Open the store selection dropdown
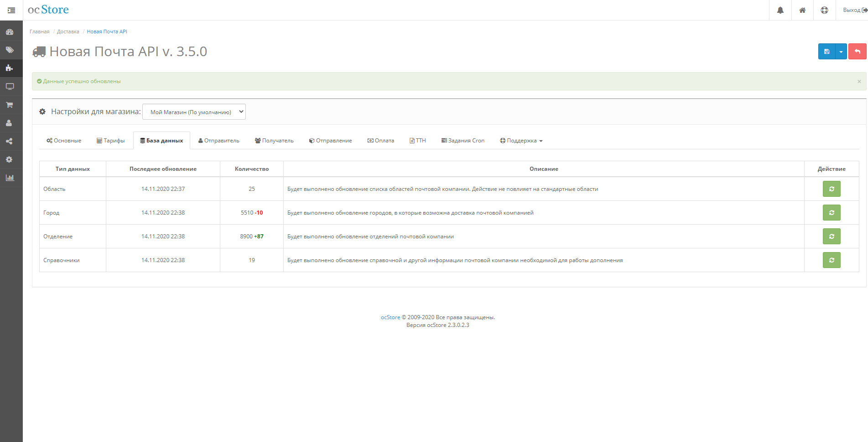This screenshot has height=442, width=868. coord(194,112)
